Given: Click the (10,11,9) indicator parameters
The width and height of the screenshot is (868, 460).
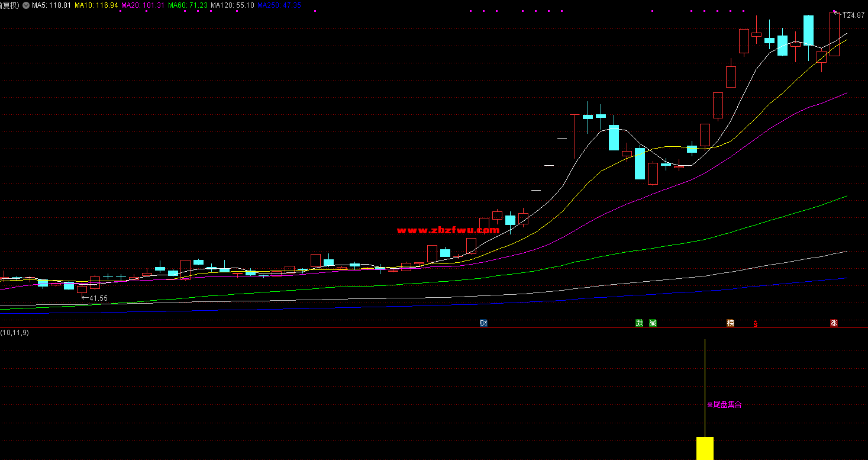Looking at the screenshot, I should coord(14,333).
